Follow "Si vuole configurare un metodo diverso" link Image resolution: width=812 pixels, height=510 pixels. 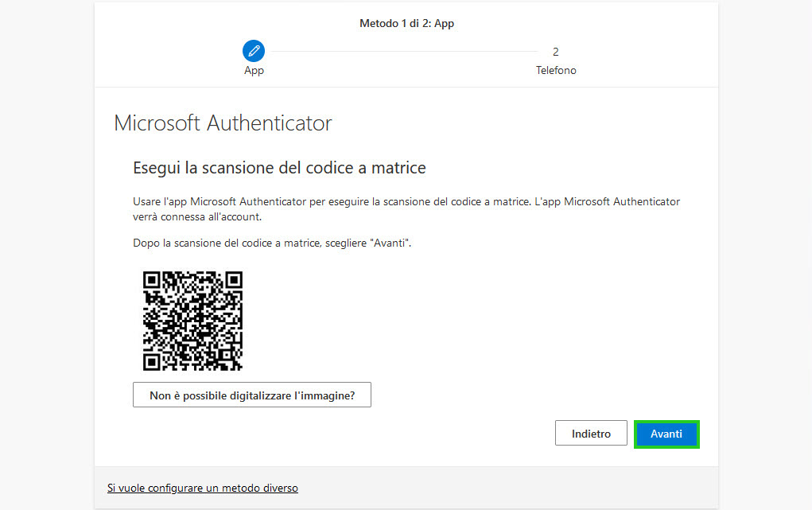point(203,488)
